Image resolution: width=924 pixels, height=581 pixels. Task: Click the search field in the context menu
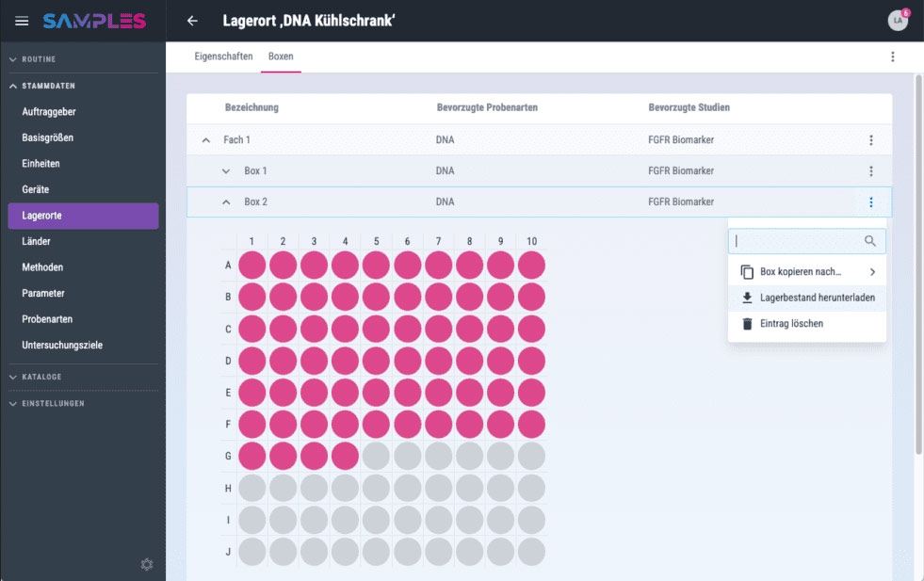796,242
